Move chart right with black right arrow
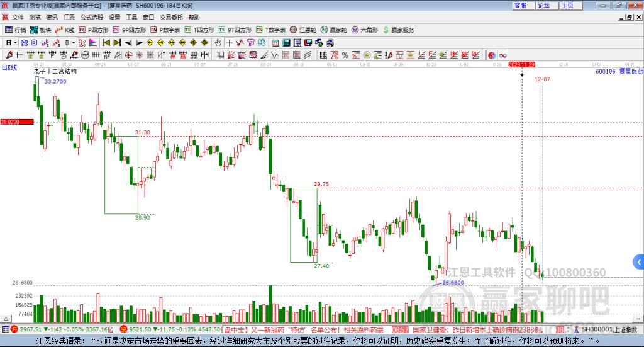The width and height of the screenshot is (644, 347). [139, 43]
